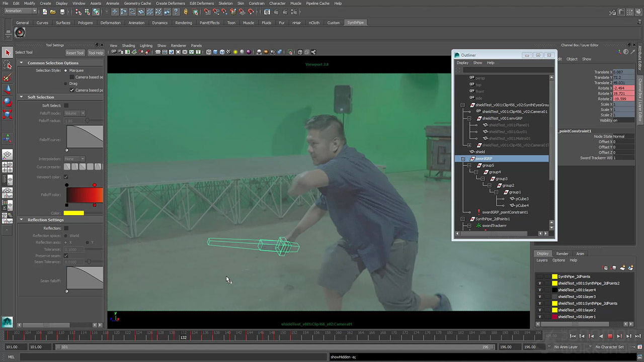The image size is (644, 362).
Task: Choose the Move tool cone icon
Action: point(8,89)
